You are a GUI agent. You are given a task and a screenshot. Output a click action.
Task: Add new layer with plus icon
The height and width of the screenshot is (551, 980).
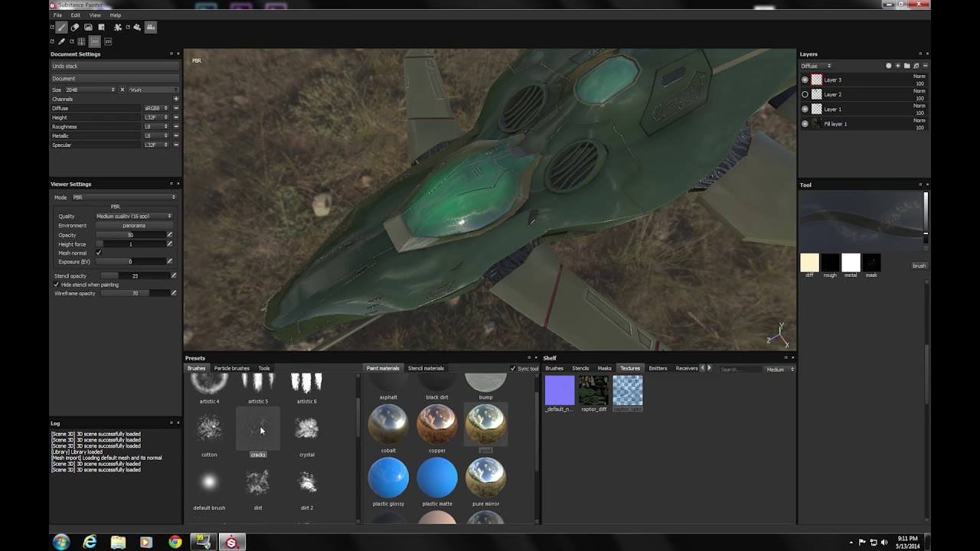(898, 66)
